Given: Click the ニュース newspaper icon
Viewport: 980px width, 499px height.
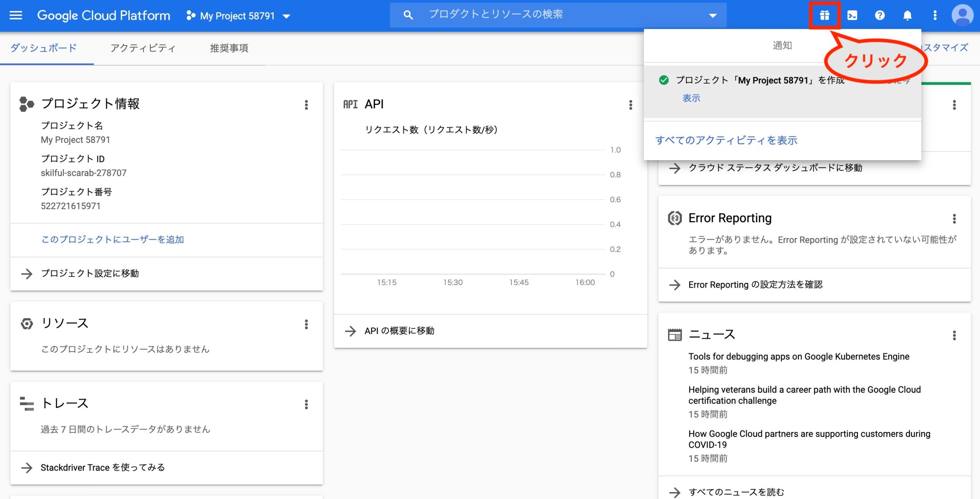Looking at the screenshot, I should click(x=675, y=335).
